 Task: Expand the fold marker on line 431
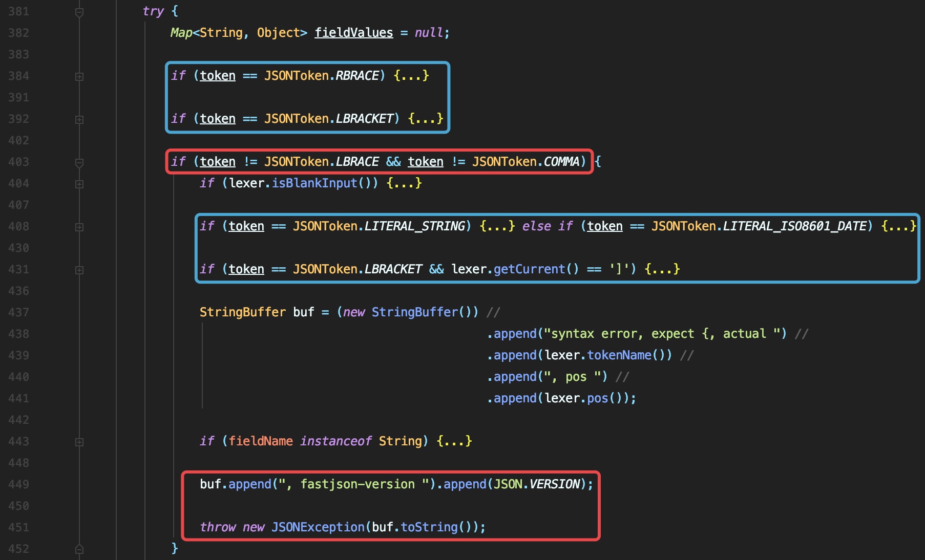[79, 270]
